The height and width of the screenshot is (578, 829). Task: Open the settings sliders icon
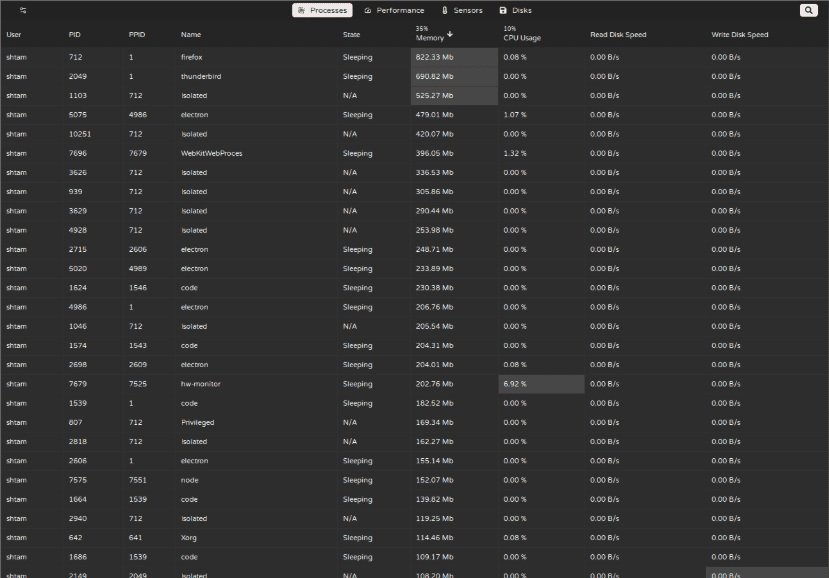tap(23, 10)
